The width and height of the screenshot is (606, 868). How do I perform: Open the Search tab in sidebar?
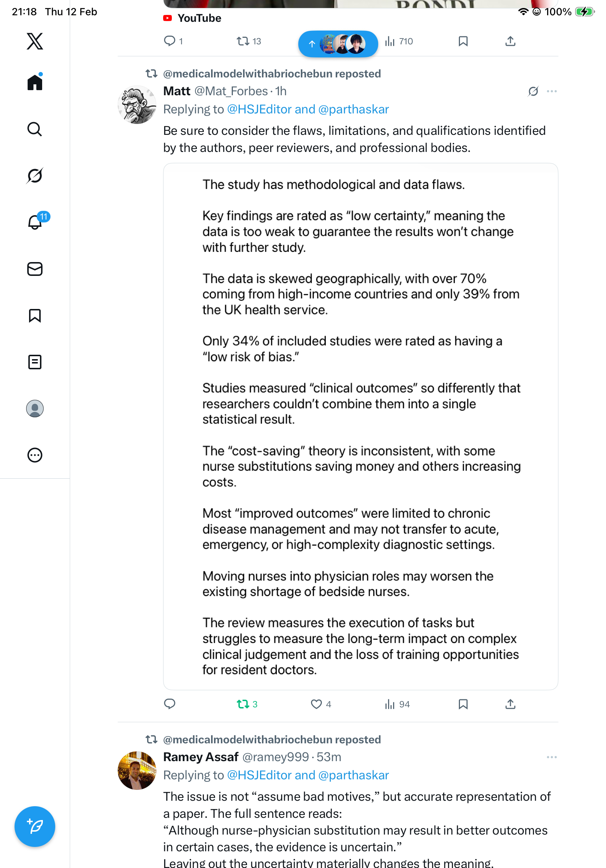[x=35, y=129]
